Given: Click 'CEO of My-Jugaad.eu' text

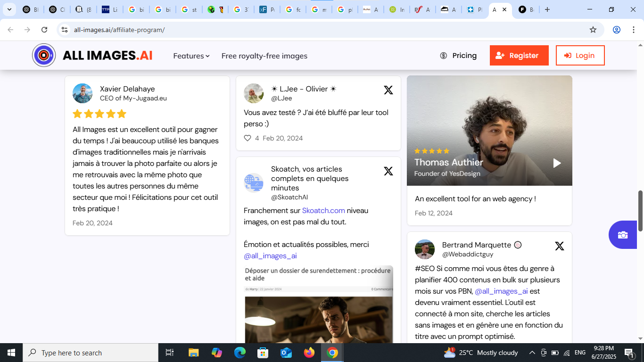Looking at the screenshot, I should pyautogui.click(x=133, y=98).
